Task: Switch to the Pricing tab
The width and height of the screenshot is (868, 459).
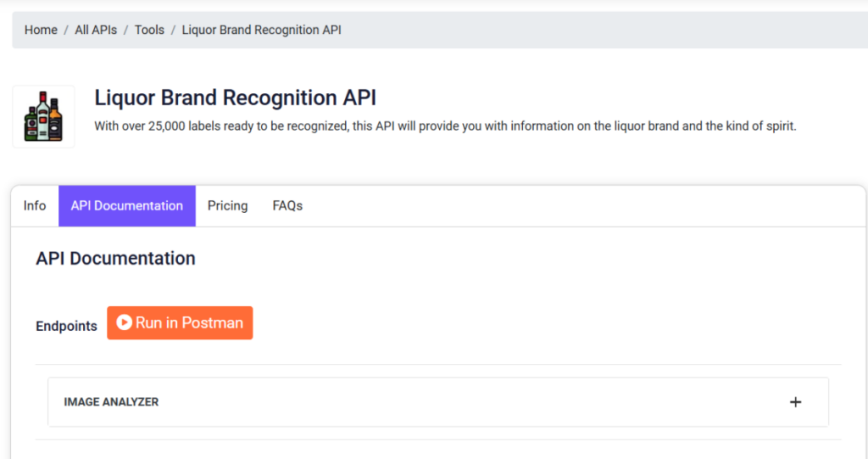Action: click(227, 205)
